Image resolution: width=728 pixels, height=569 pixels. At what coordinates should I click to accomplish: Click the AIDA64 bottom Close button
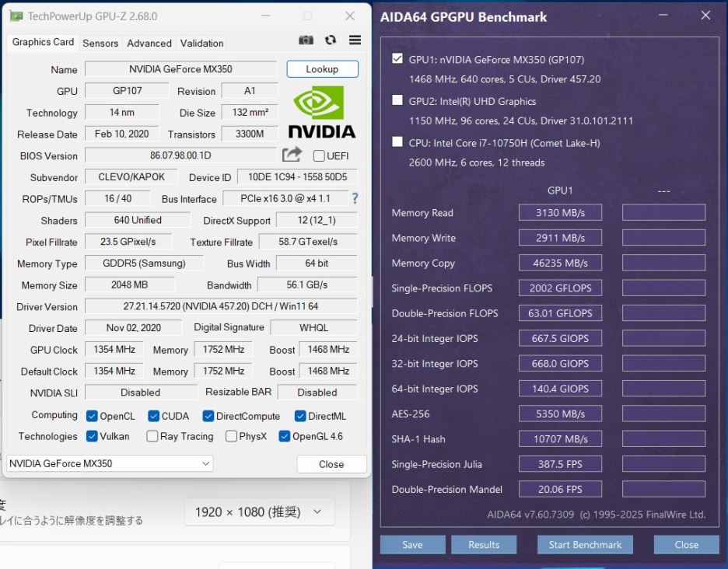(x=686, y=544)
